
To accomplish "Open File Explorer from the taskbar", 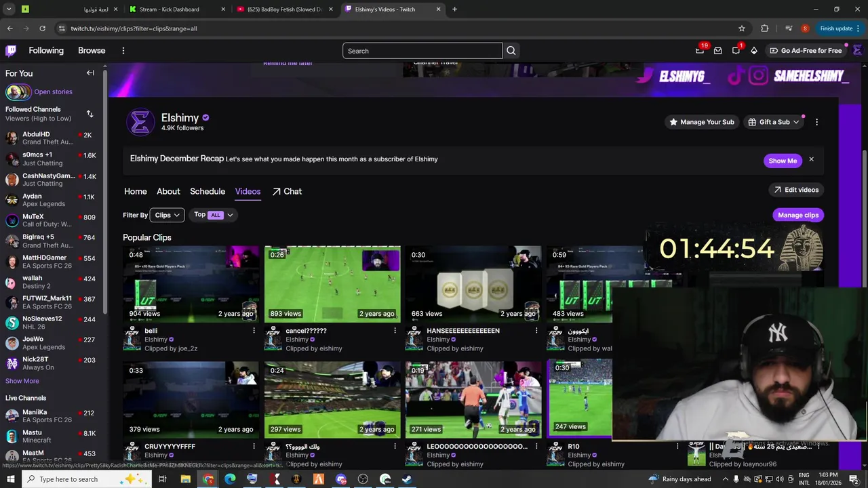I will click(185, 479).
